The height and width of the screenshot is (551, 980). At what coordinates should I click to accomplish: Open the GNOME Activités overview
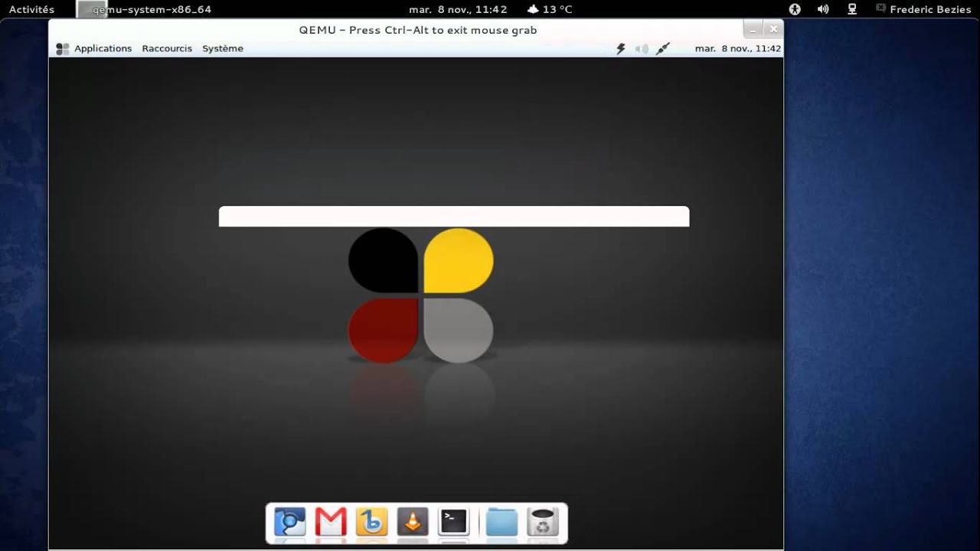31,9
